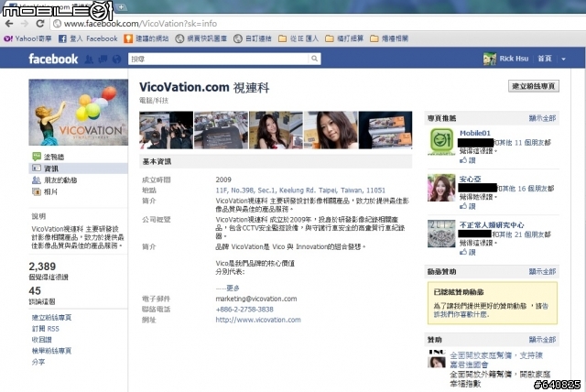Click the Mobile01 page icon
Viewport: 586px width, 392px height.
[x=441, y=141]
